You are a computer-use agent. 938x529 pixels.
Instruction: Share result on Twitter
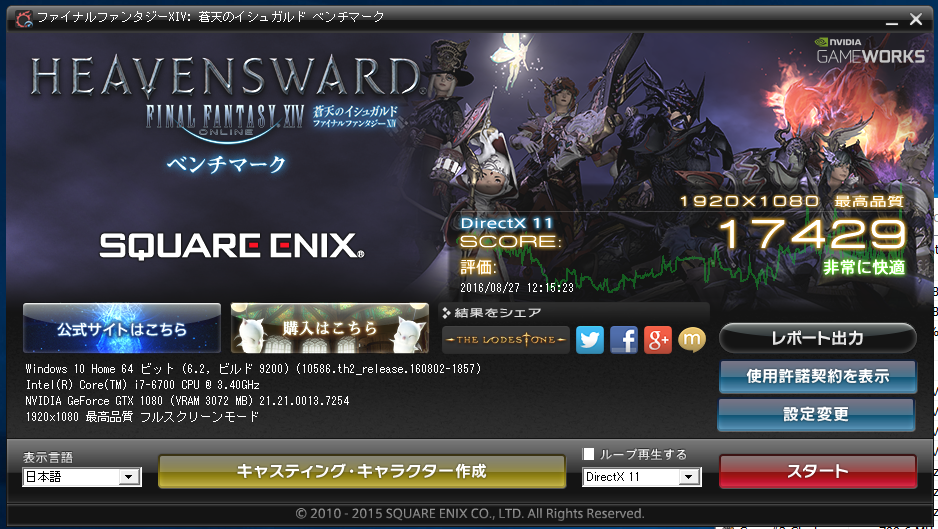click(x=589, y=340)
